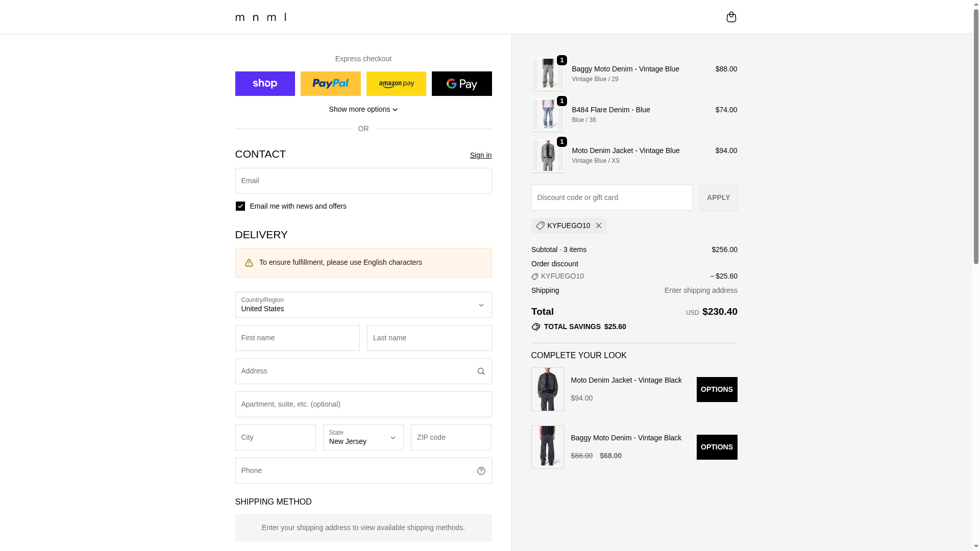Click the Sign in link
Viewport: 980px width, 551px height.
(x=480, y=155)
